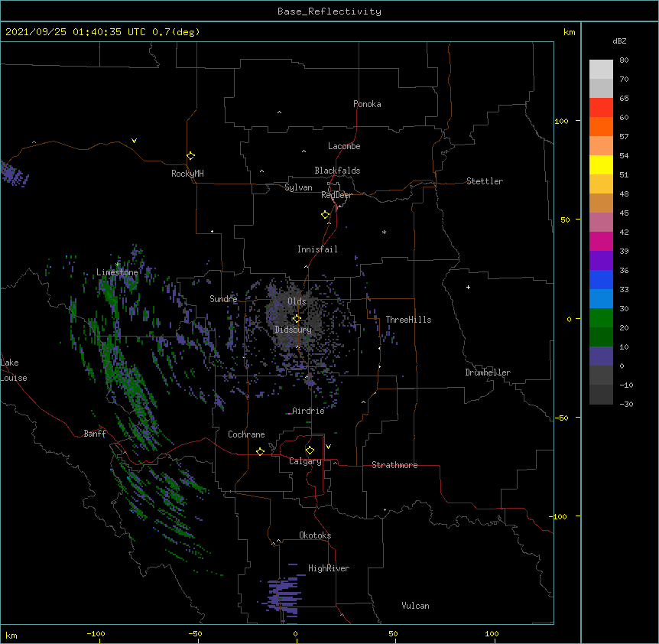659x644 pixels.
Task: Click the Calgary city label
Action: pos(305,461)
